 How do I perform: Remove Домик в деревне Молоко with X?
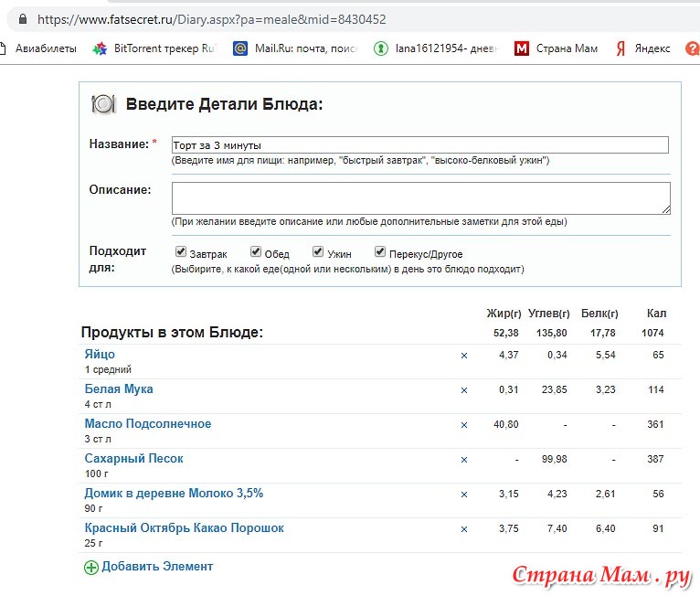point(464,495)
